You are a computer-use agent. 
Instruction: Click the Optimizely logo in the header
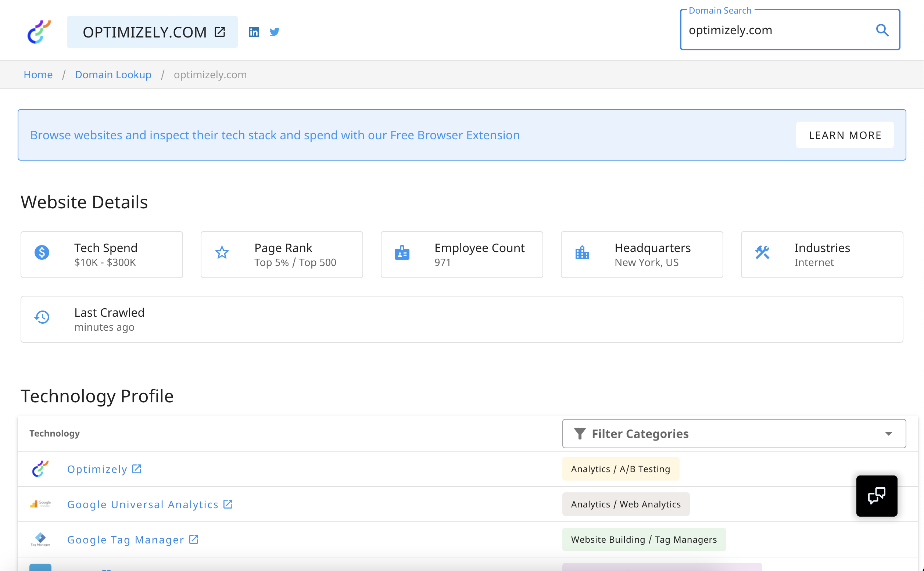pyautogui.click(x=39, y=32)
